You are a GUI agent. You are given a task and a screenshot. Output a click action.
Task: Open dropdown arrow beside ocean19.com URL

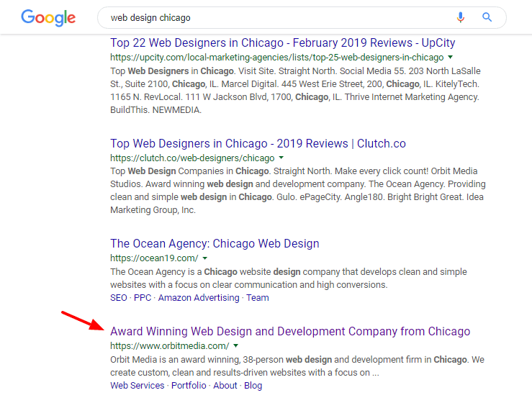pos(205,258)
